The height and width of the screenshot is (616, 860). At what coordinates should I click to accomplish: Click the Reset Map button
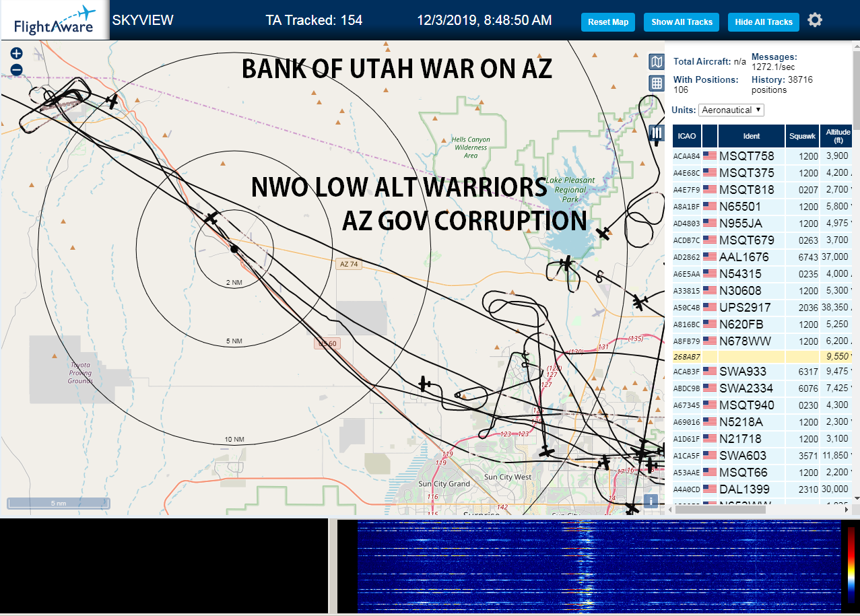[x=608, y=22]
